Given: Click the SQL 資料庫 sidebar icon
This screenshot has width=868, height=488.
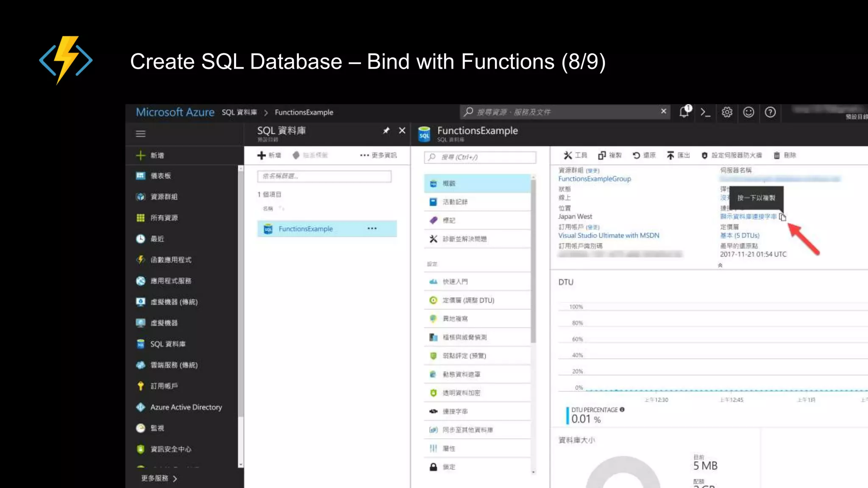Looking at the screenshot, I should coord(141,344).
